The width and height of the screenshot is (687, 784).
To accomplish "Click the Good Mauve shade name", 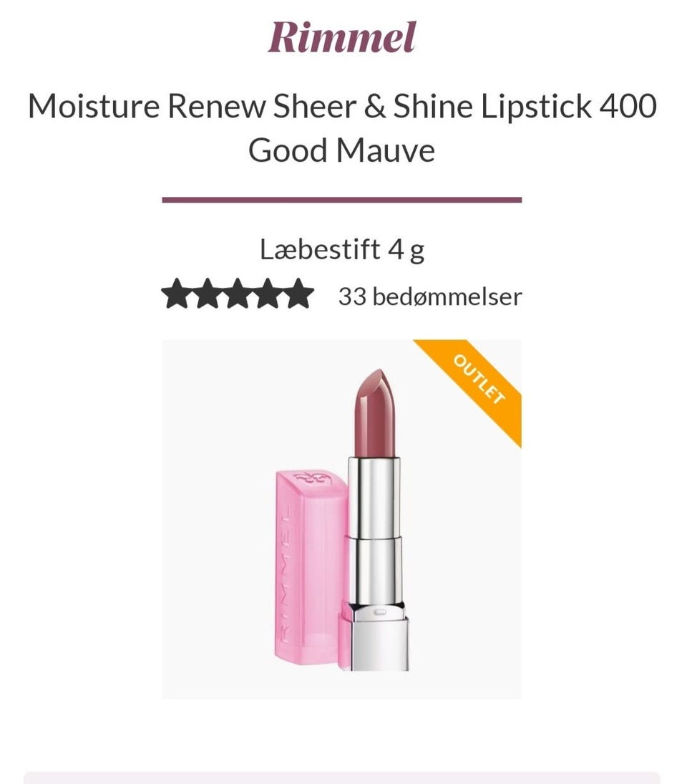I will tap(342, 150).
